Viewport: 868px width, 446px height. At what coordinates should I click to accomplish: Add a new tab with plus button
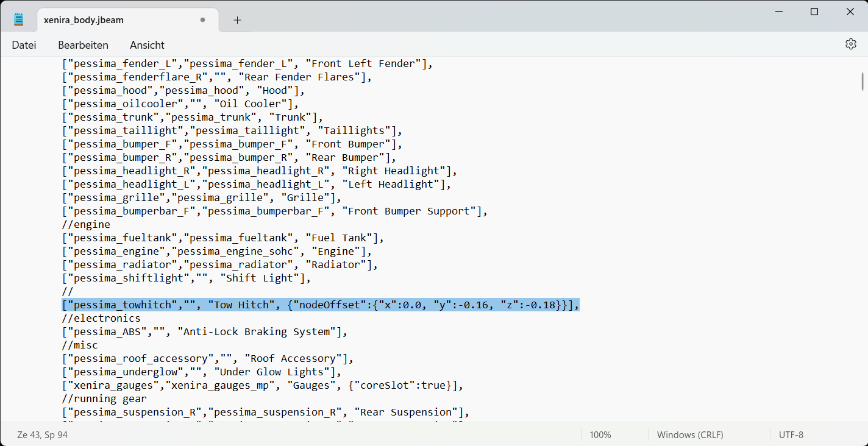click(x=237, y=20)
